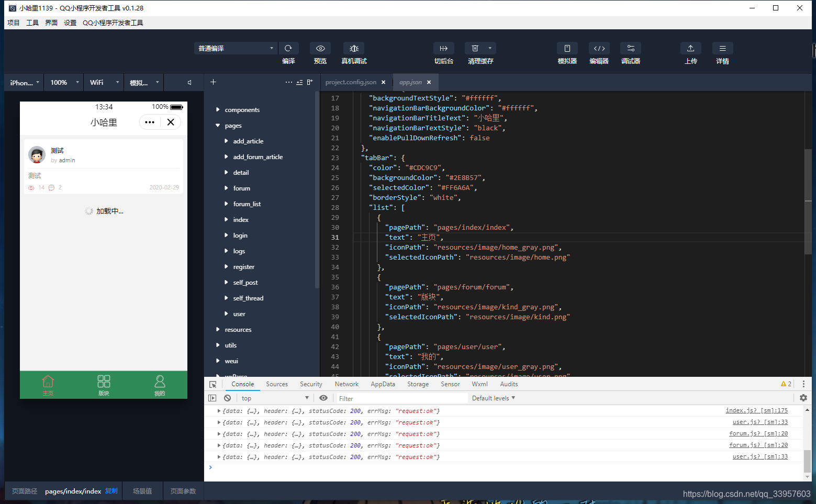Start real-device debugging (真机调试)
Viewport: 816px width, 504px height.
point(354,48)
